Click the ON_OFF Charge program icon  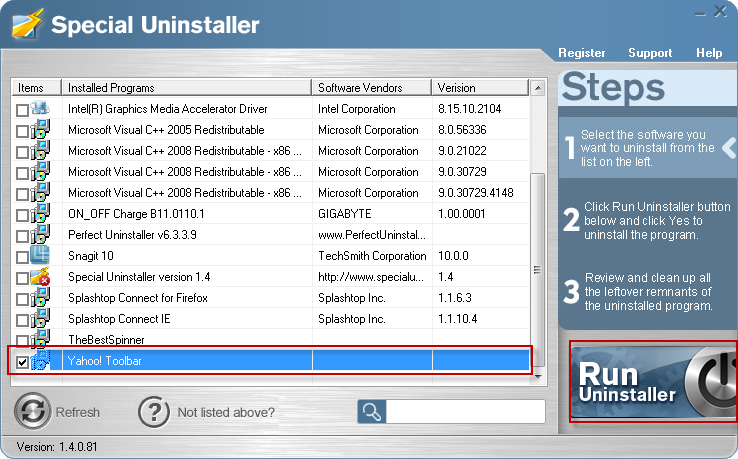tap(40, 213)
